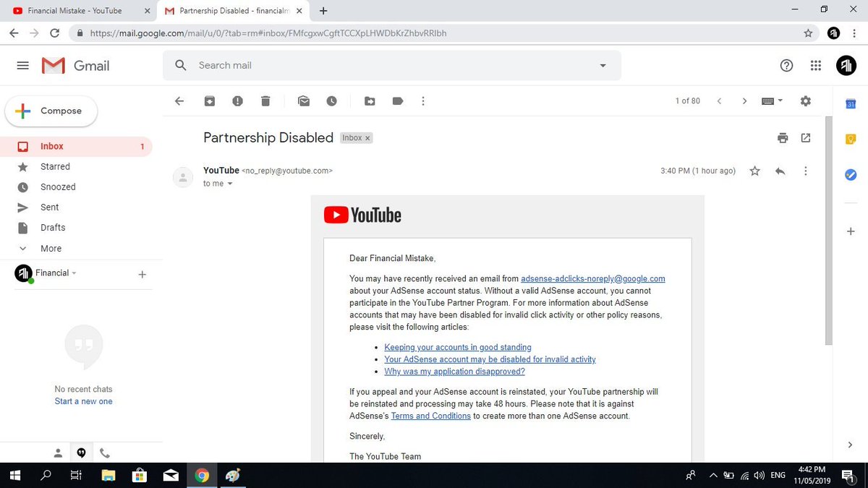Click the Compose button

[51, 111]
